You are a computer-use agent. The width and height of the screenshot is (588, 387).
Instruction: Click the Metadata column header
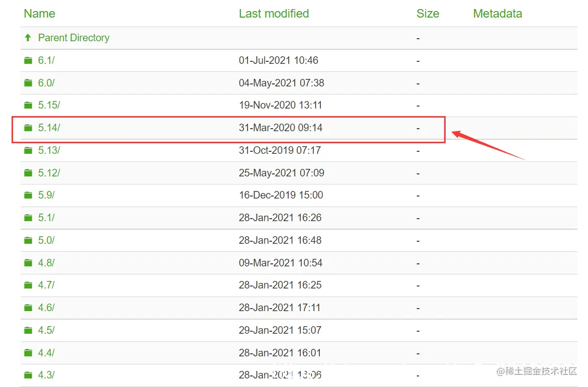(x=497, y=14)
